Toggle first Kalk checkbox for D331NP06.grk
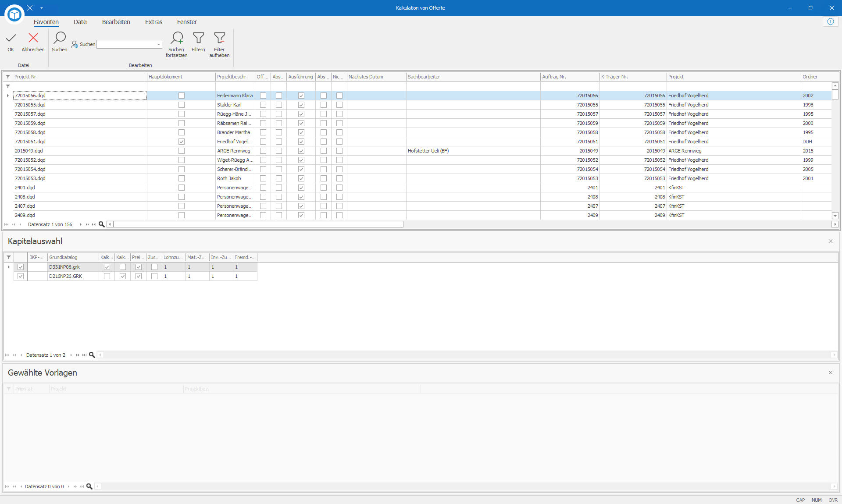Viewport: 842px width, 504px height. coord(107,267)
